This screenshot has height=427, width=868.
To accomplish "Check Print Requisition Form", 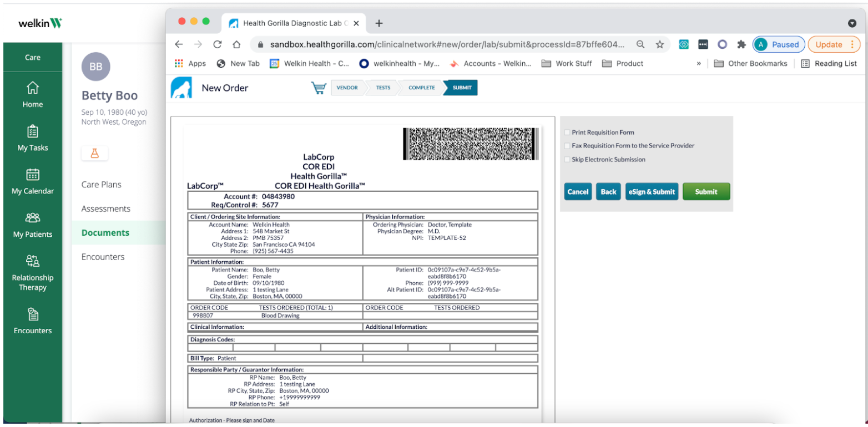I will tap(567, 133).
